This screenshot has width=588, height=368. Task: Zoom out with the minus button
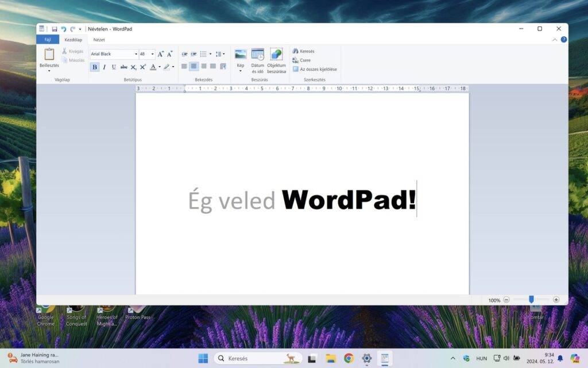506,300
